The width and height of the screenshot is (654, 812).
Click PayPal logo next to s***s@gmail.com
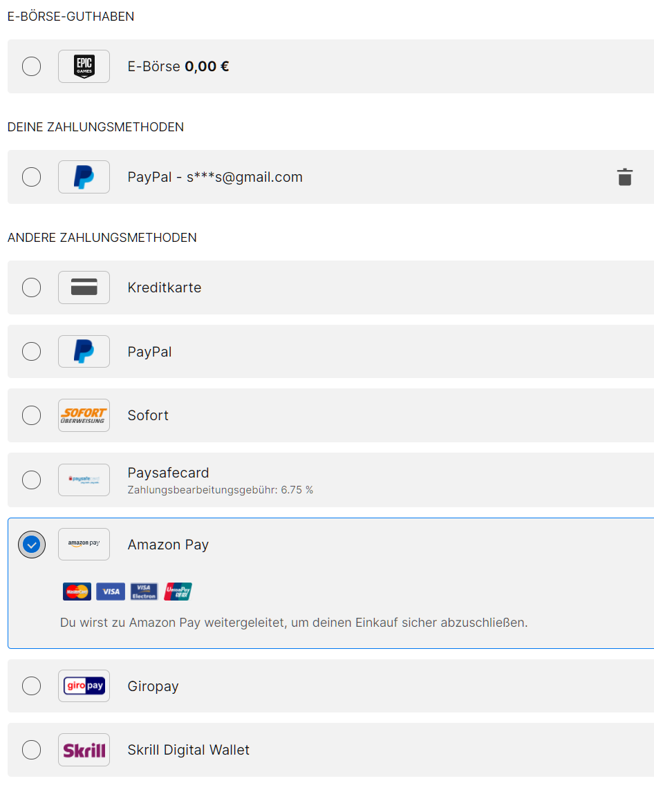(x=84, y=177)
